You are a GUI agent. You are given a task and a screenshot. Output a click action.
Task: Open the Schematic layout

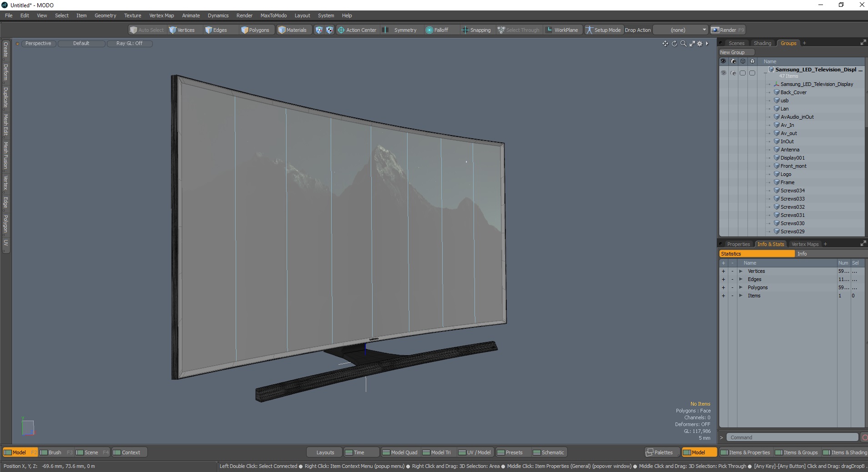click(549, 452)
